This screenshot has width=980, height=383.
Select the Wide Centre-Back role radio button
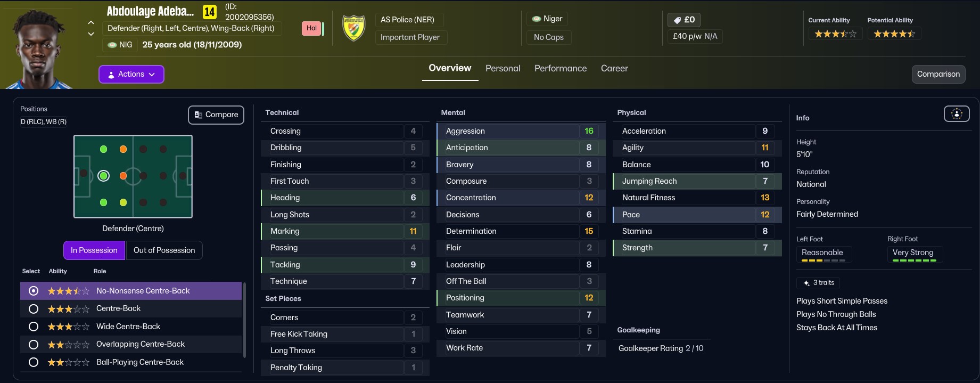point(34,327)
